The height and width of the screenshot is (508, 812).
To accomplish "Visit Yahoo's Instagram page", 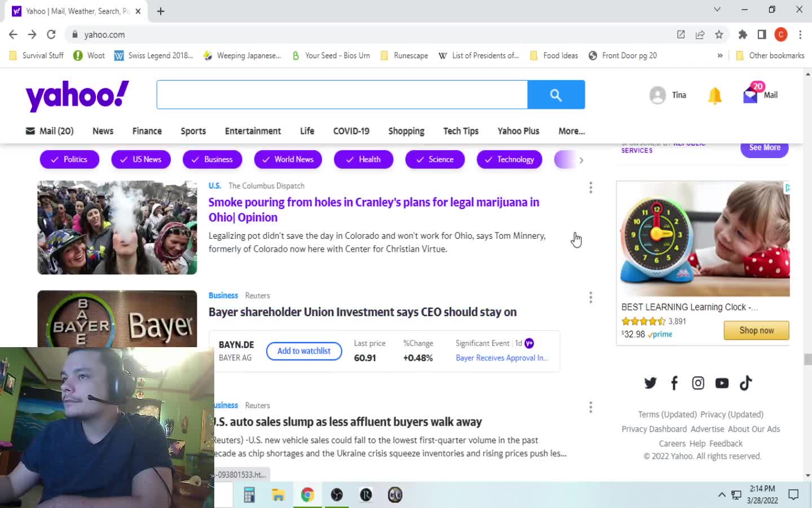I will click(698, 383).
